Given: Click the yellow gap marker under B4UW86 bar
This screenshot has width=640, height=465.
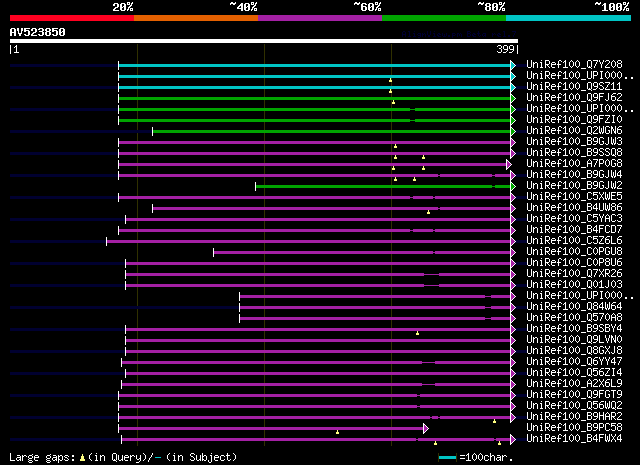Looking at the screenshot, I should click(x=428, y=212).
